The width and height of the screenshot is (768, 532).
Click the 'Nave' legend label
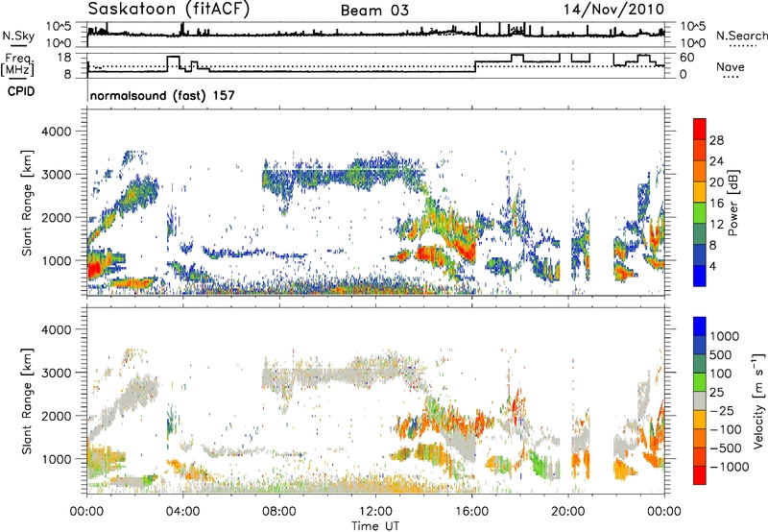(x=731, y=66)
